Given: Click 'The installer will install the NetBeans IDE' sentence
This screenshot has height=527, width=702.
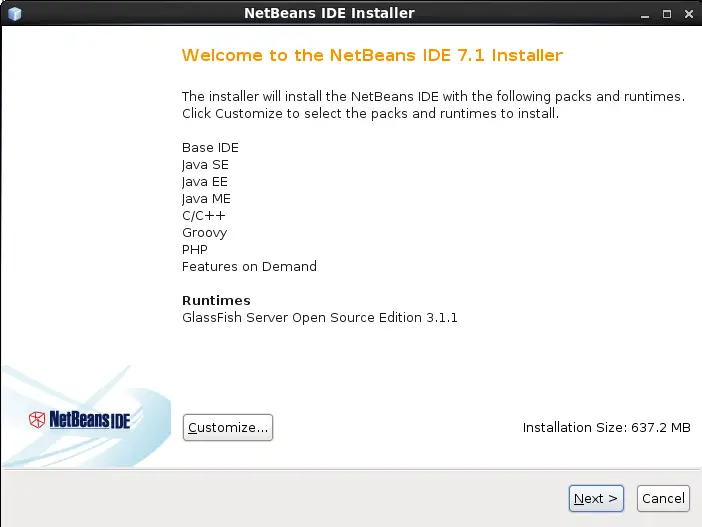Looking at the screenshot, I should coord(433,97).
